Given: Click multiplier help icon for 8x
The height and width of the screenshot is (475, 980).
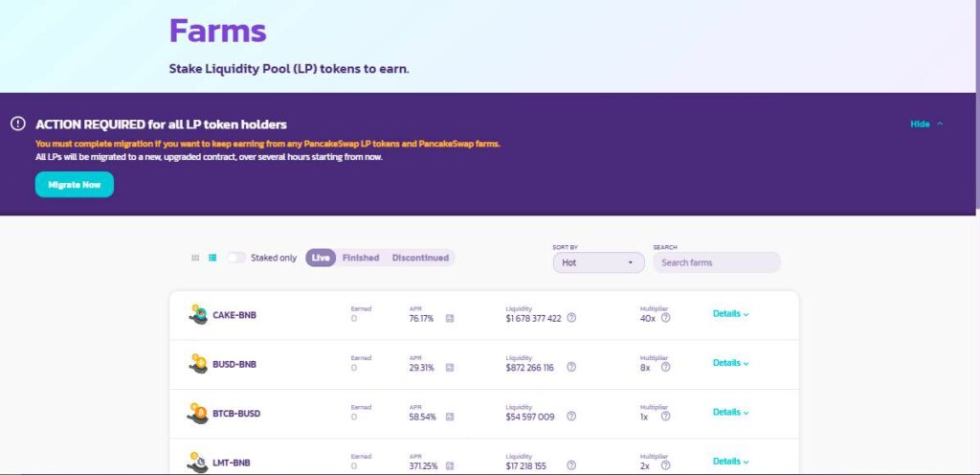Looking at the screenshot, I should [x=666, y=367].
